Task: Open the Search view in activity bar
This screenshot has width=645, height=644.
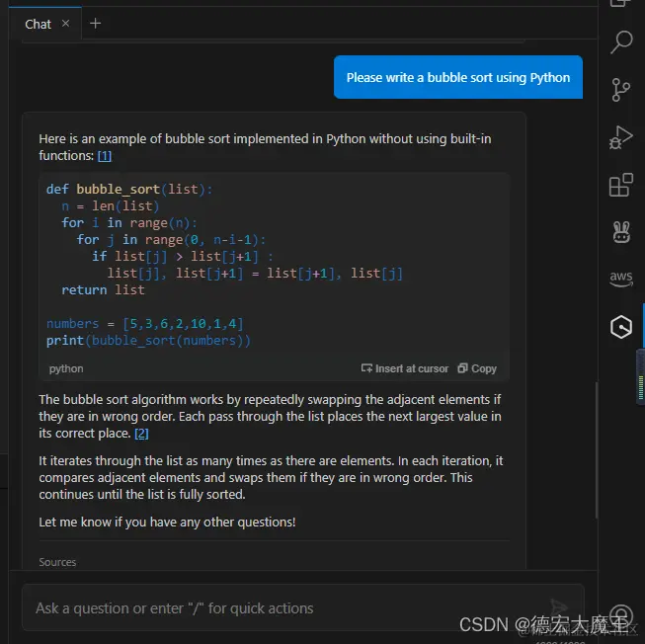Action: [621, 41]
